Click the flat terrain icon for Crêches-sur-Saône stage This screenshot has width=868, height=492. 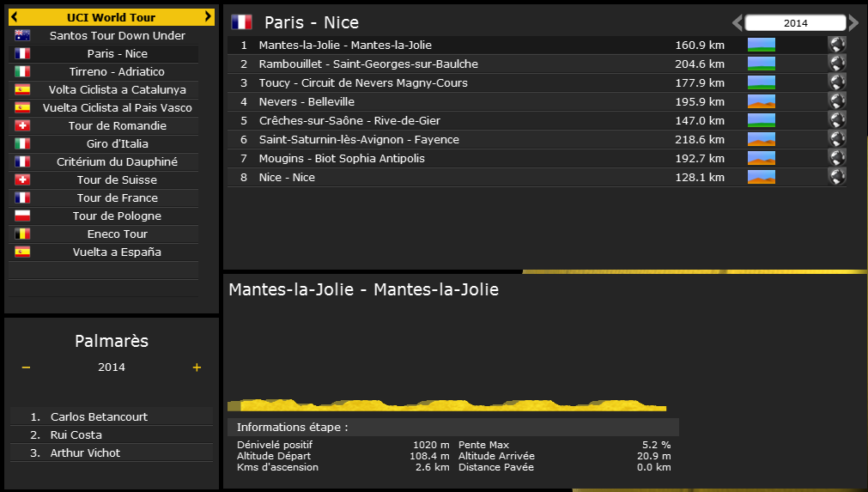click(761, 120)
